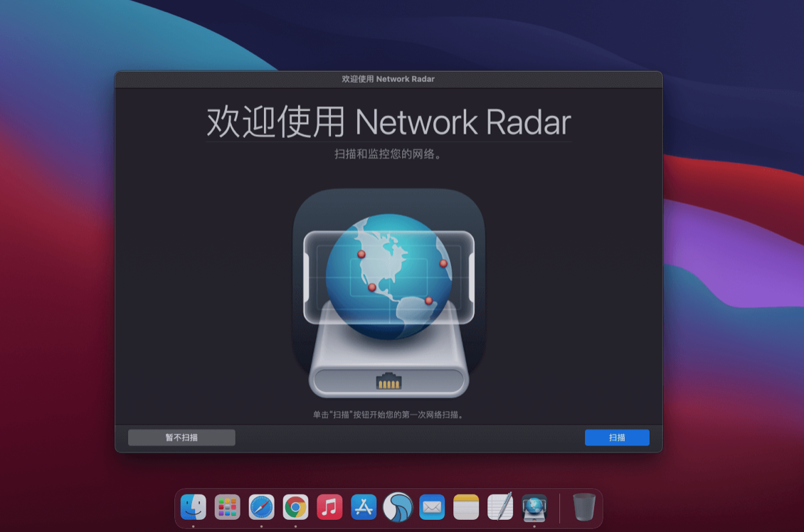Click the window title bar 欢迎使用 Network Radar

tap(388, 79)
